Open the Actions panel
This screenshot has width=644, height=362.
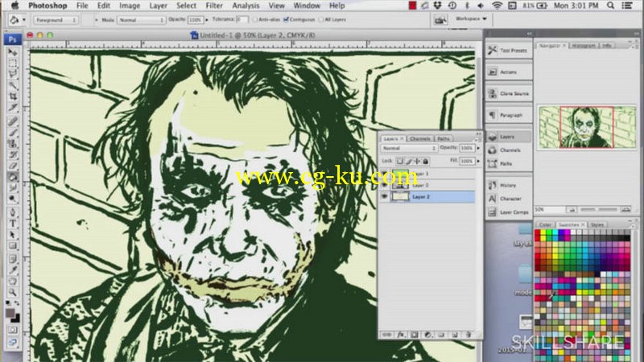tap(509, 72)
